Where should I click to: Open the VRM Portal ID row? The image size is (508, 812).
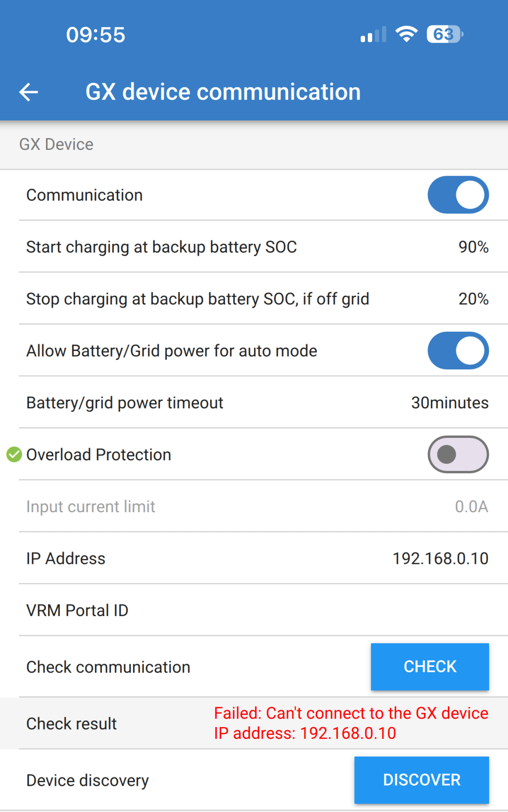coord(254,610)
